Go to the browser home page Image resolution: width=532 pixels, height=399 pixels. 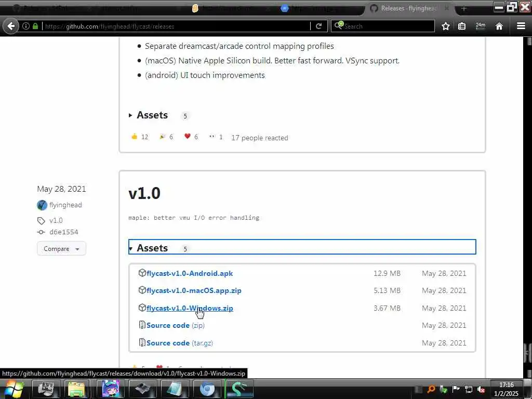499,26
